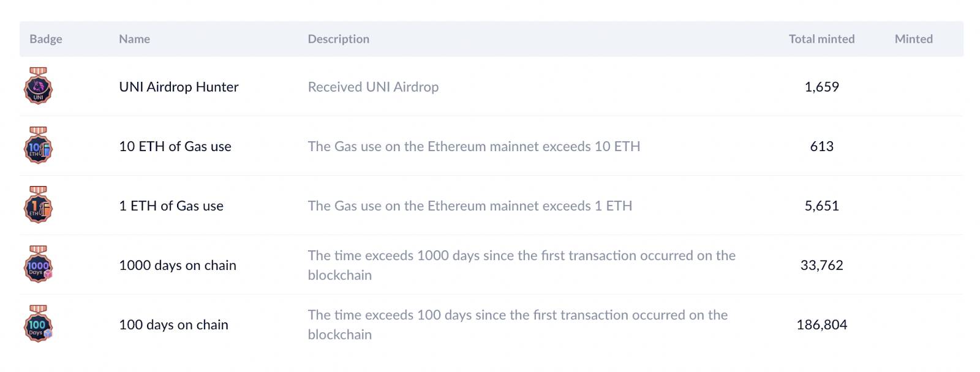Click the Name column header
980x372 pixels.
[x=135, y=39]
